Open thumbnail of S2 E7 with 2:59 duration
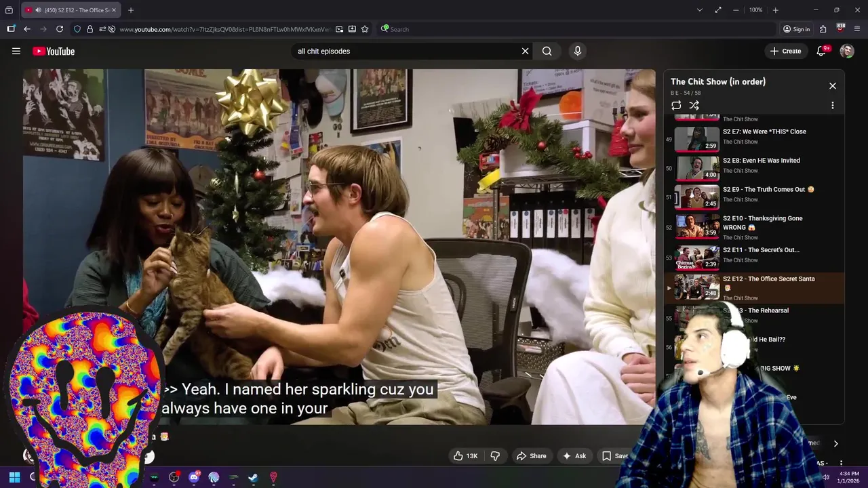The image size is (868, 488). click(x=696, y=139)
